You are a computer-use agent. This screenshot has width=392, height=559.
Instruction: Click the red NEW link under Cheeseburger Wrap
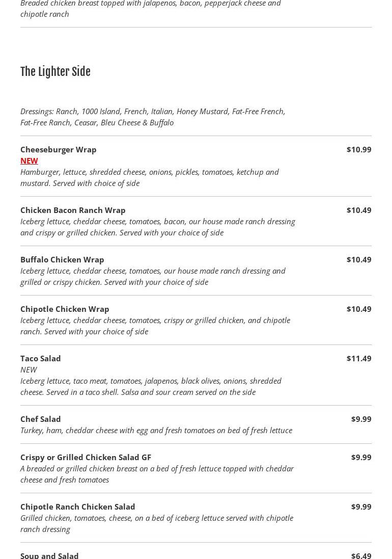29,161
